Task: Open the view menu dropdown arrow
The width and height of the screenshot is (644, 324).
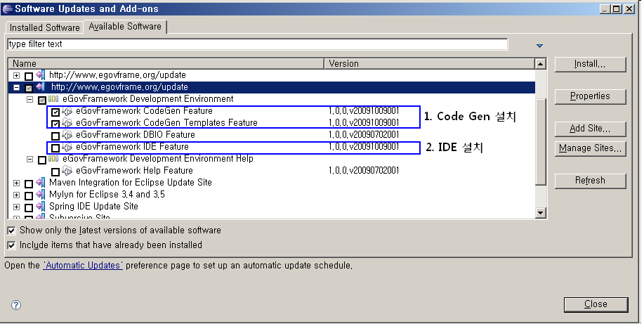Action: click(539, 46)
